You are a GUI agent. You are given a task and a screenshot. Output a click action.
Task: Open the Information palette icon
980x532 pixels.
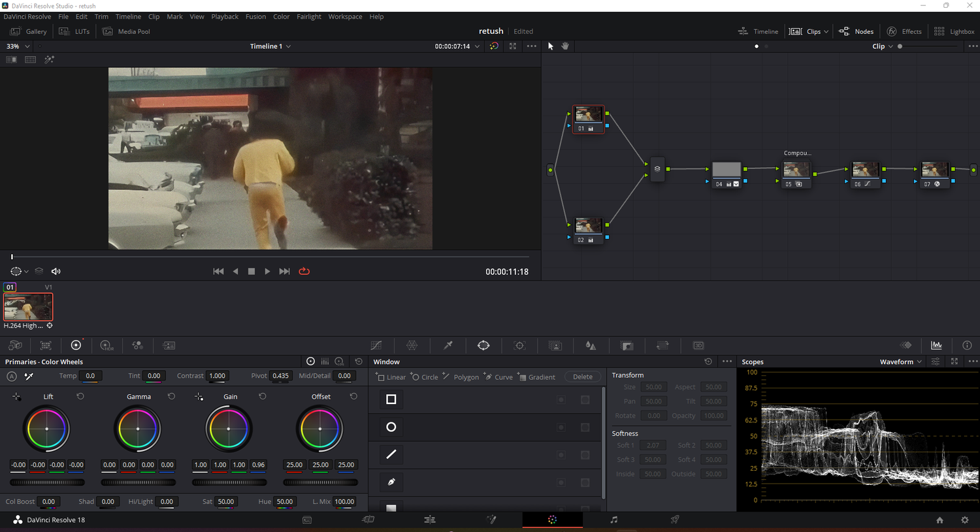coord(967,345)
